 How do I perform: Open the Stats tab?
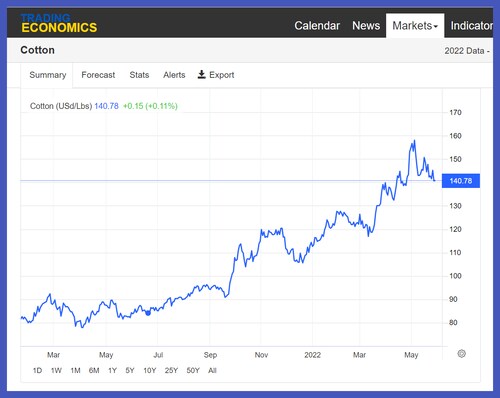[x=139, y=75]
